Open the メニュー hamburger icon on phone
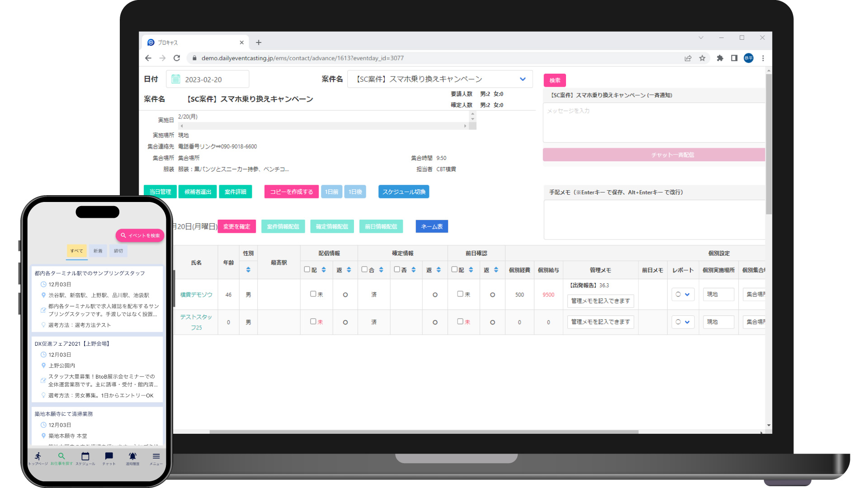868x488 pixels. point(156,456)
